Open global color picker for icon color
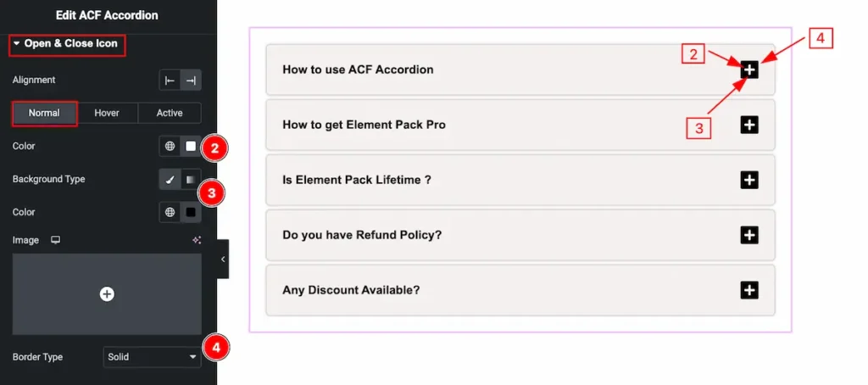Viewport: 868px width, 385px height. coord(170,147)
